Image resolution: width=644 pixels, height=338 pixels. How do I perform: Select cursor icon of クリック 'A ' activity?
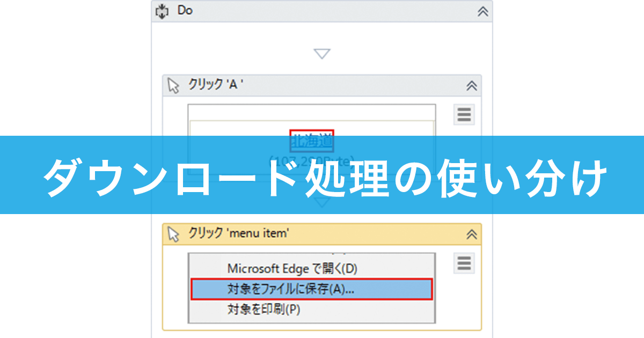point(173,85)
